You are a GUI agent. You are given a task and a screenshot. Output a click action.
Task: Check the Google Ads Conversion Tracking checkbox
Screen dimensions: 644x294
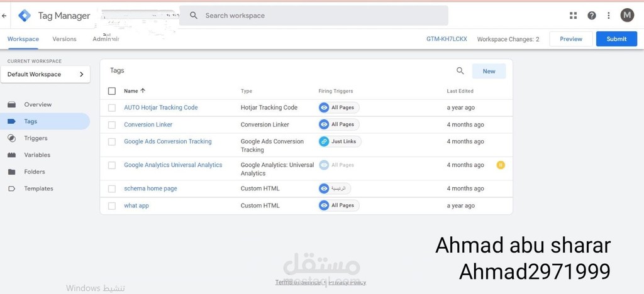click(112, 141)
